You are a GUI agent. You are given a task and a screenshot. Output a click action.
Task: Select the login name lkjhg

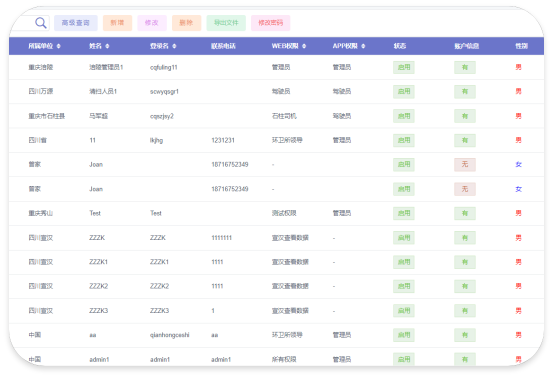point(157,140)
